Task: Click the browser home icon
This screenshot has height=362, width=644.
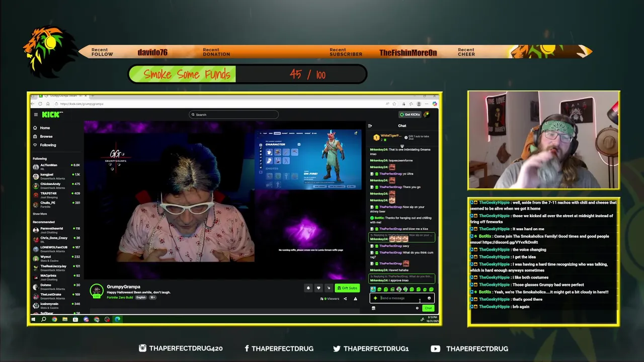Action: (48, 104)
